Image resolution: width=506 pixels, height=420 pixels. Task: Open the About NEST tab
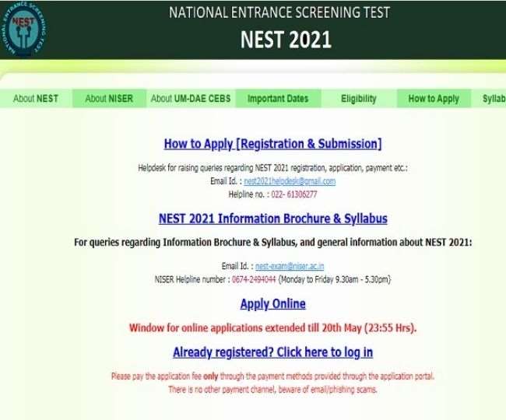click(x=36, y=98)
